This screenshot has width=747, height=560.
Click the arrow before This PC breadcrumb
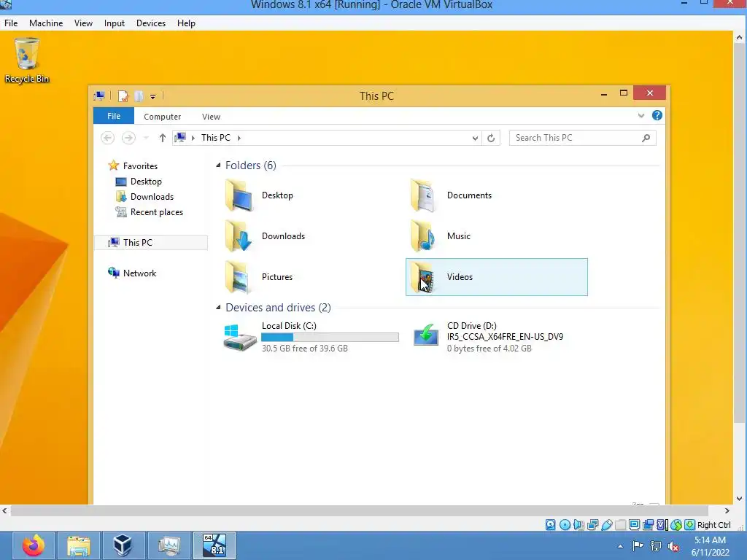click(x=193, y=138)
